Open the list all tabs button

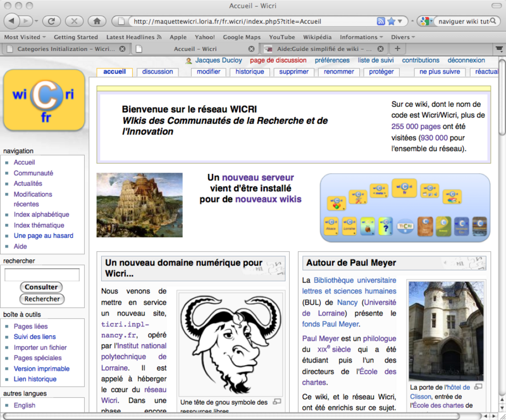click(x=499, y=49)
